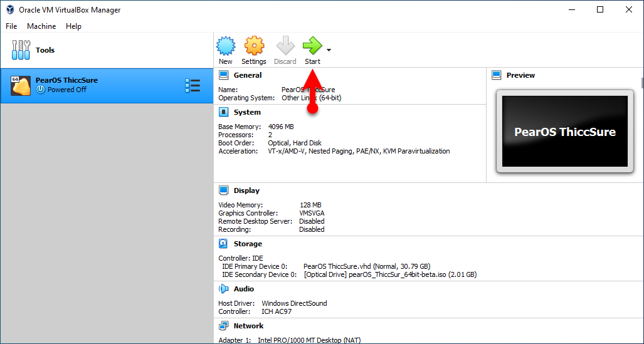This screenshot has width=644, height=344.
Task: Click the Discard toolbar icon
Action: pos(285,46)
